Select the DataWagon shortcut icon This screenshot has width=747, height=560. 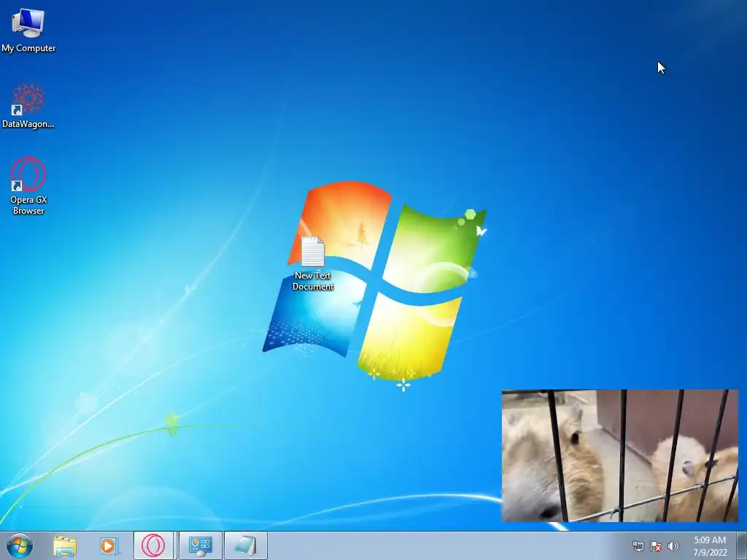click(28, 106)
